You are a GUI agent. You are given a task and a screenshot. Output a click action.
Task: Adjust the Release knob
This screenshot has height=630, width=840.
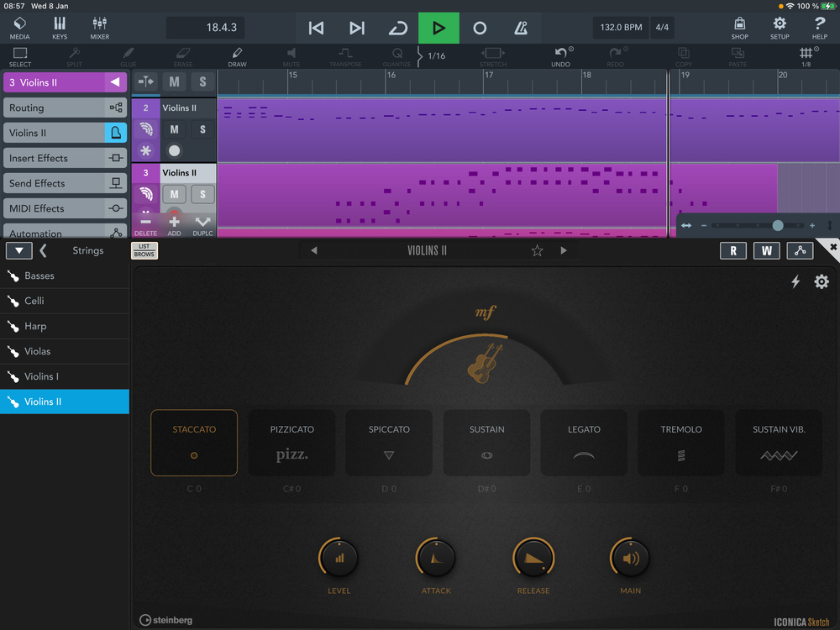point(533,559)
